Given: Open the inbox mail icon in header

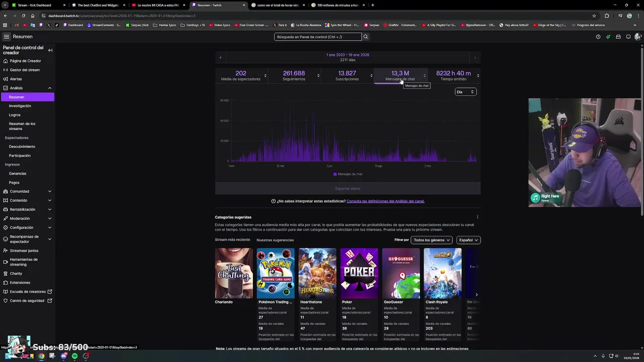Looking at the screenshot, I should [618, 37].
